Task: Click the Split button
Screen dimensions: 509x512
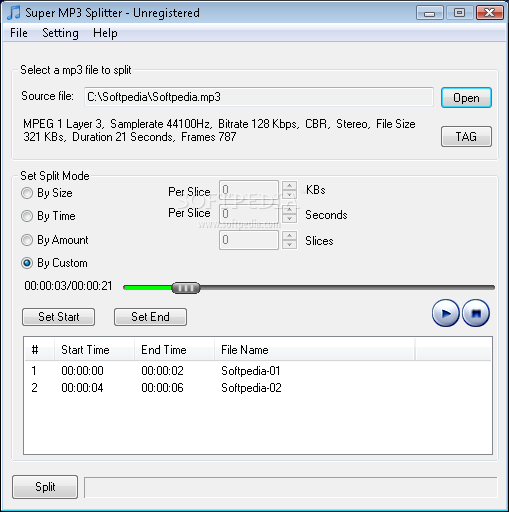Action: tap(45, 487)
